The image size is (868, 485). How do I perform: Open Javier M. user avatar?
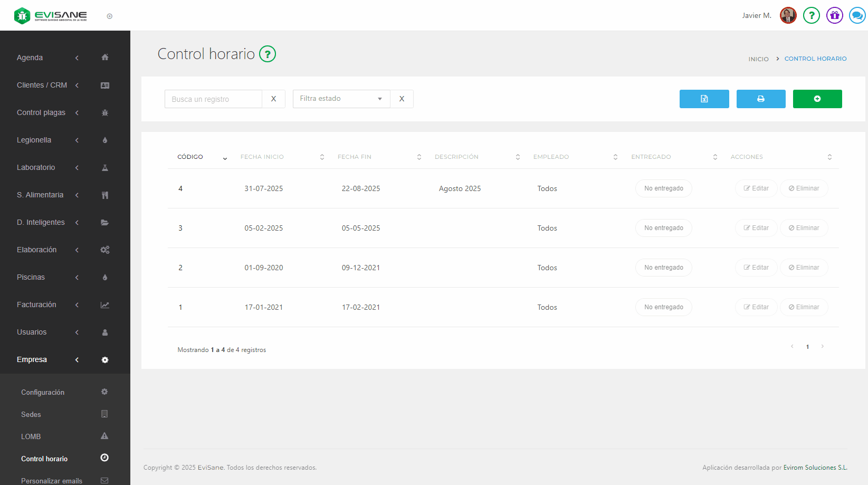[788, 15]
